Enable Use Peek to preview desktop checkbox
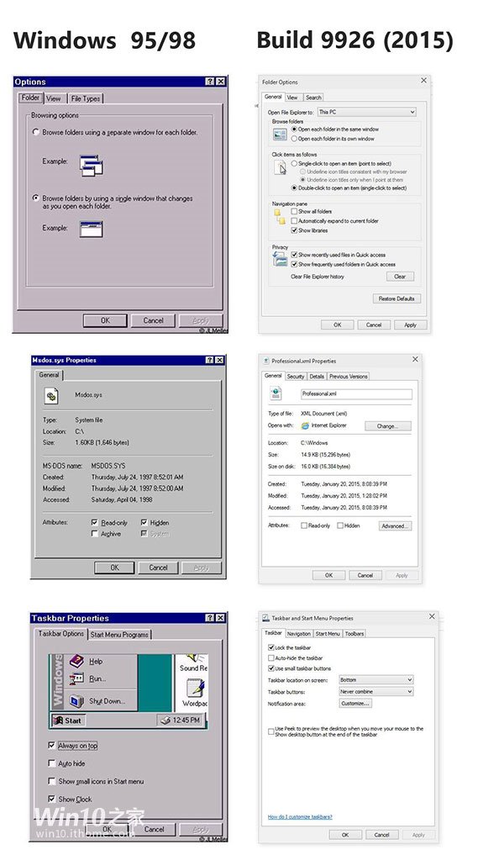Viewport: 504px width, 855px height. point(270,731)
